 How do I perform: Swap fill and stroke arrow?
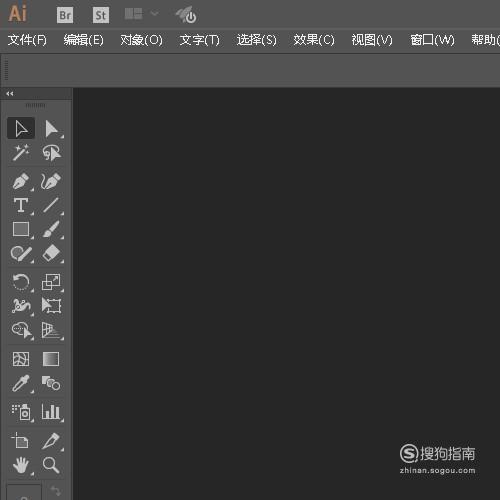pyautogui.click(x=55, y=491)
